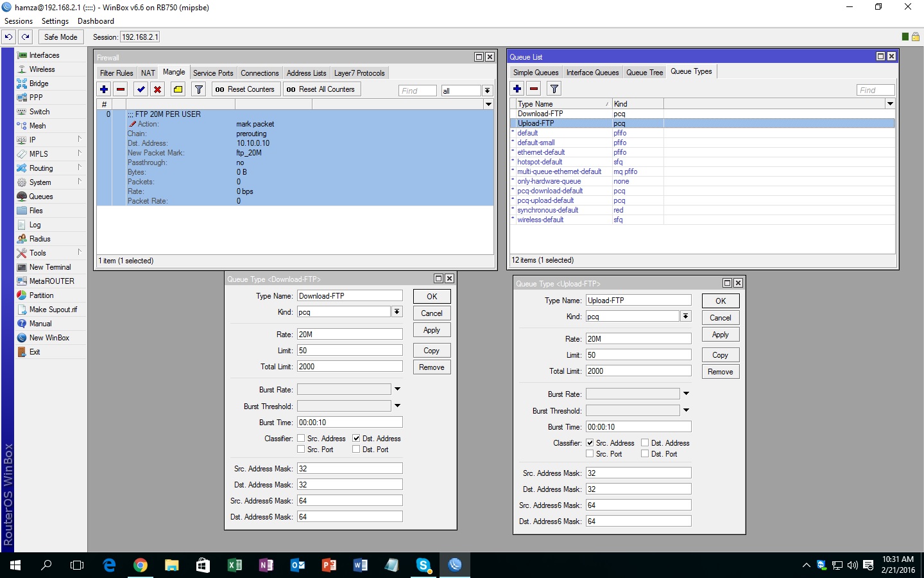Click the undo arrow in the toolbar
Screen dimensions: 924x578
8,37
